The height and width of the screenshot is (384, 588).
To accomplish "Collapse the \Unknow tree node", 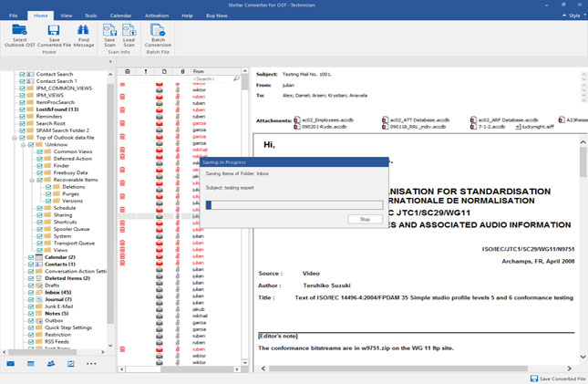I will click(24, 144).
